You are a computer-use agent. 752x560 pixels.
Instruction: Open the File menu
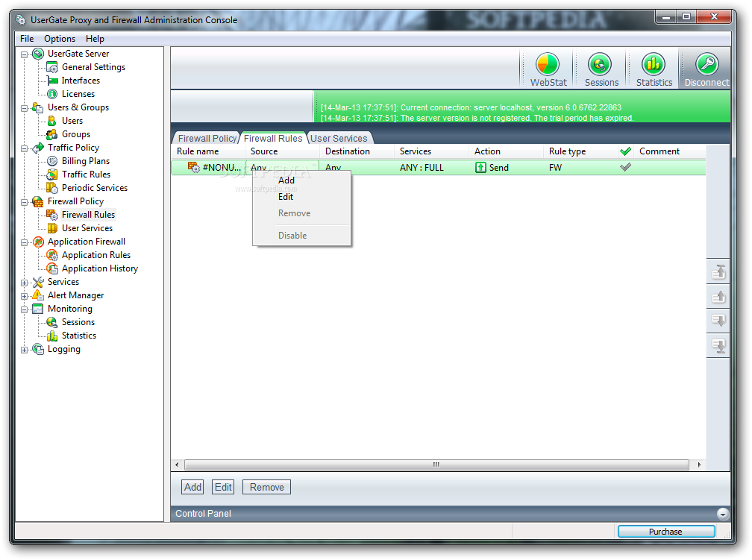tap(27, 39)
